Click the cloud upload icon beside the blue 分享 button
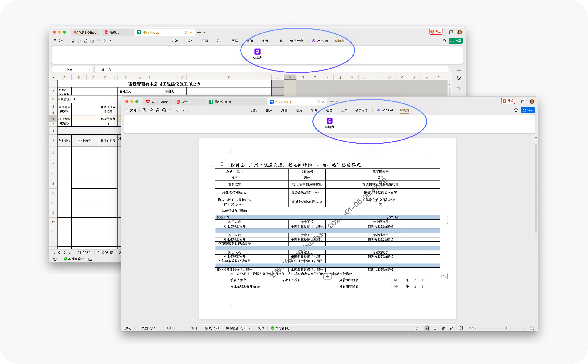The width and height of the screenshot is (588, 364). pyautogui.click(x=516, y=110)
